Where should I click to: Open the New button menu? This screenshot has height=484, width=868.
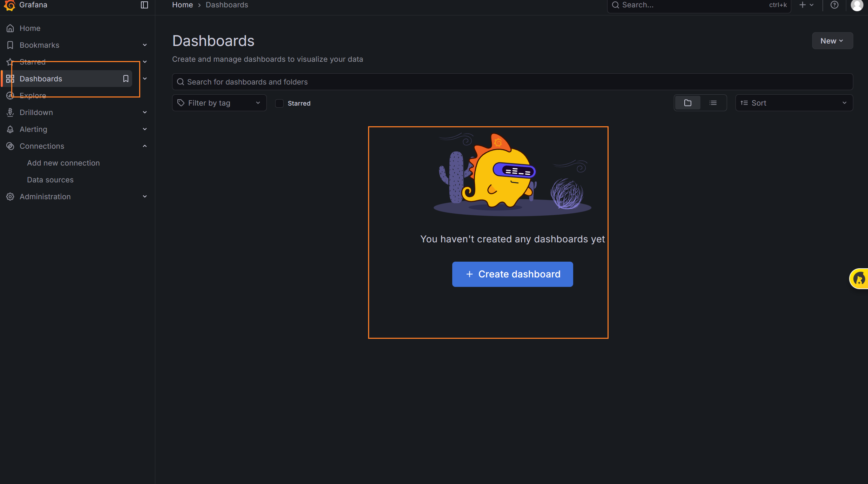click(832, 41)
